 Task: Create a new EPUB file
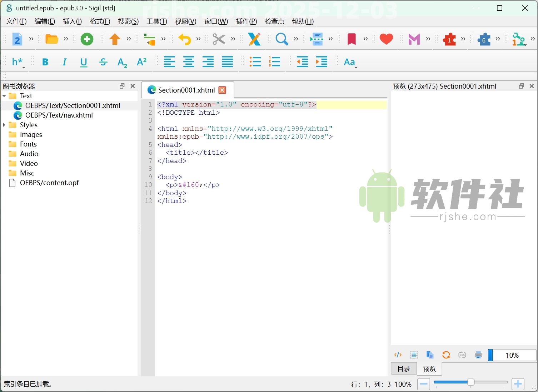point(17,39)
